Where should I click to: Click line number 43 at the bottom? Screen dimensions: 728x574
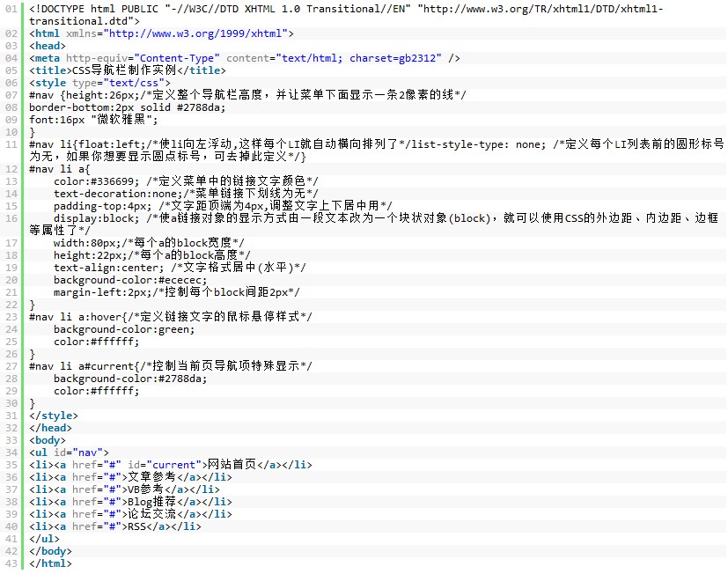(10, 563)
